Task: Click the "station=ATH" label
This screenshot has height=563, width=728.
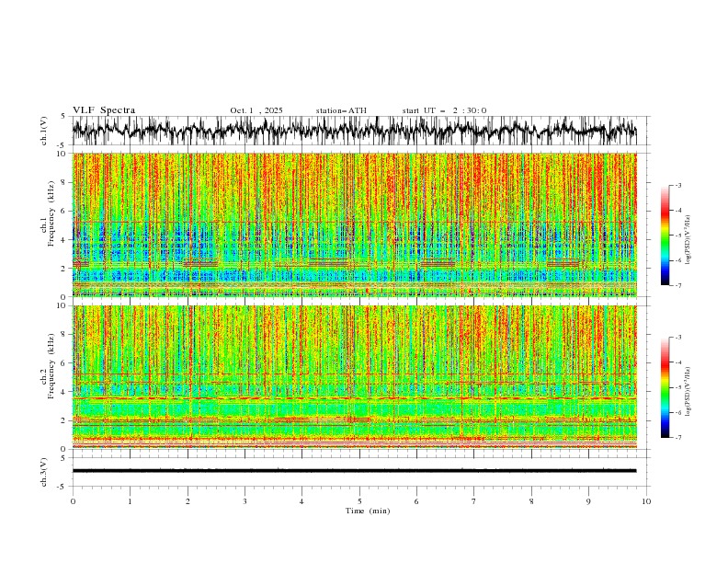Action: tap(341, 110)
